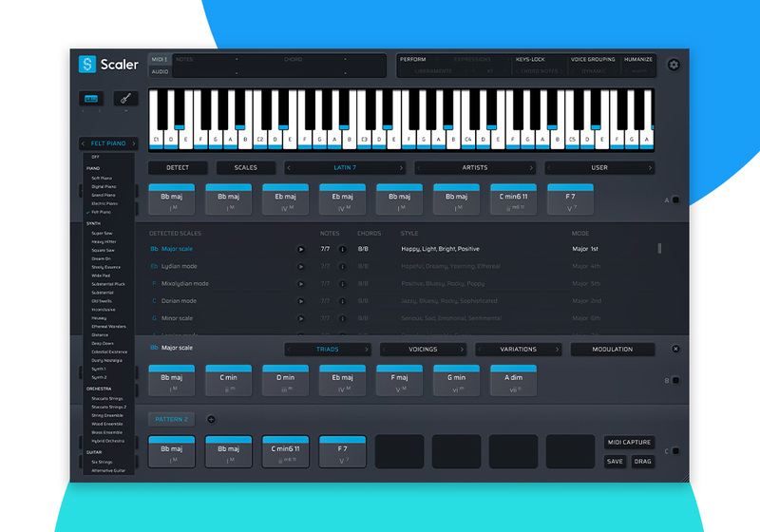The image size is (760, 532).
Task: Toggle PERFORM mode
Action: point(413,59)
